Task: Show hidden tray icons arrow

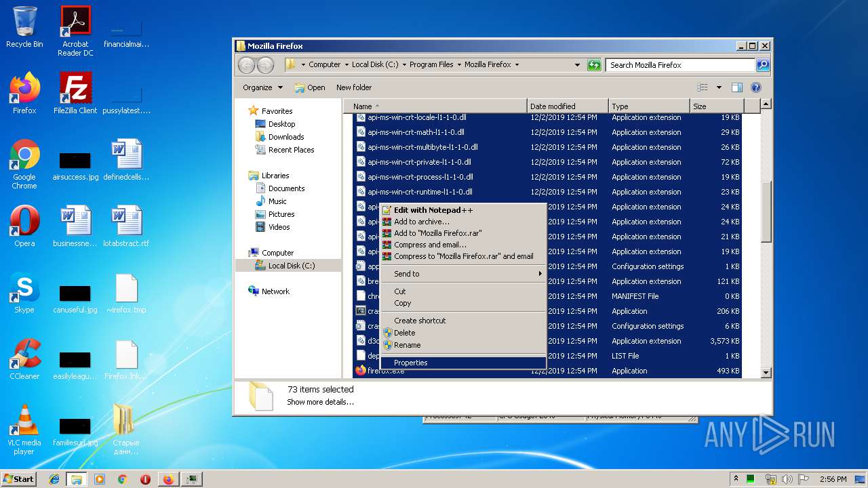Action: (736, 479)
